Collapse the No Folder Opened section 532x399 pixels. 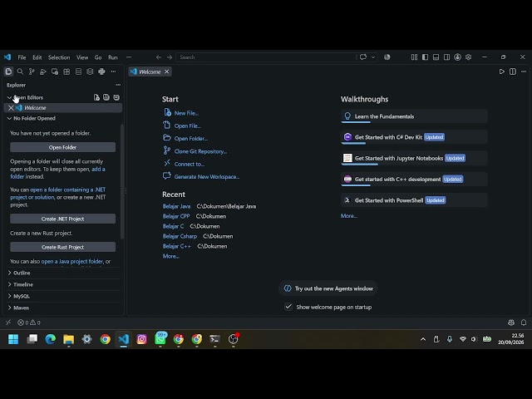point(9,118)
